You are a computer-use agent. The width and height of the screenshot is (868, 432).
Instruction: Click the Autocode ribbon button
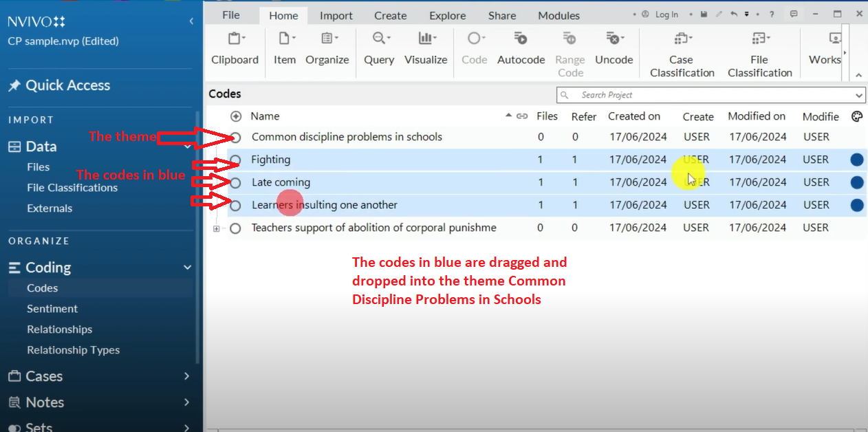point(521,47)
